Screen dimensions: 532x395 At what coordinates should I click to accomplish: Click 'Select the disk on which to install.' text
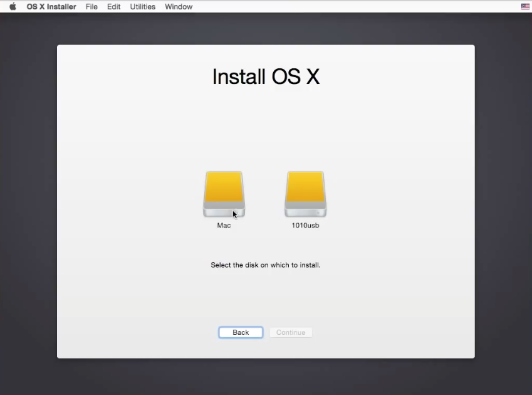[x=265, y=265]
